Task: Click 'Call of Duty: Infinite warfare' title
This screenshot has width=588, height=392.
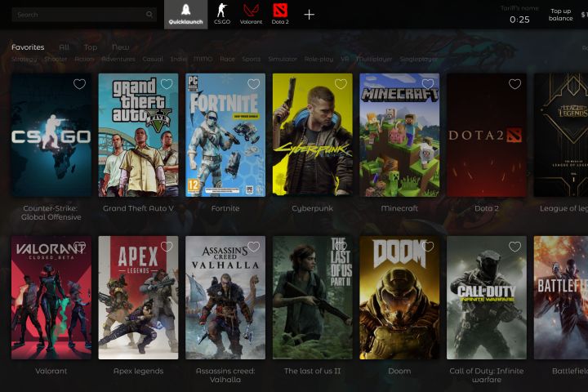Action: click(x=487, y=375)
